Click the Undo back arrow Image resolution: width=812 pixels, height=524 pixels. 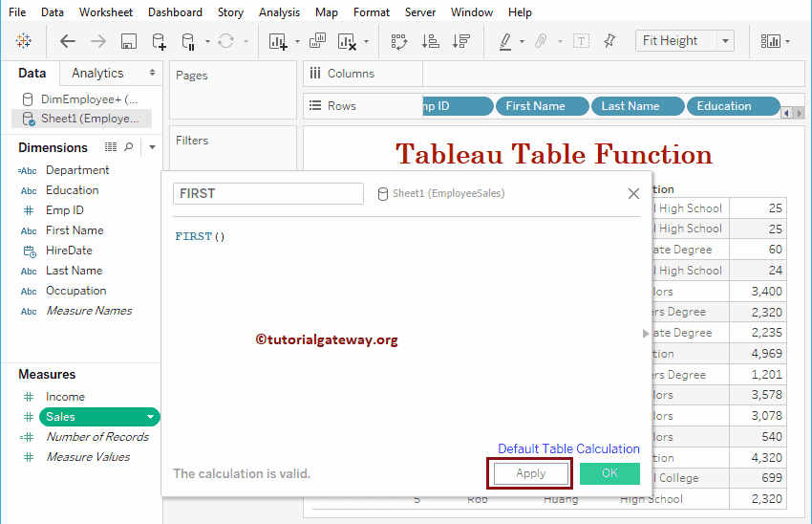68,41
